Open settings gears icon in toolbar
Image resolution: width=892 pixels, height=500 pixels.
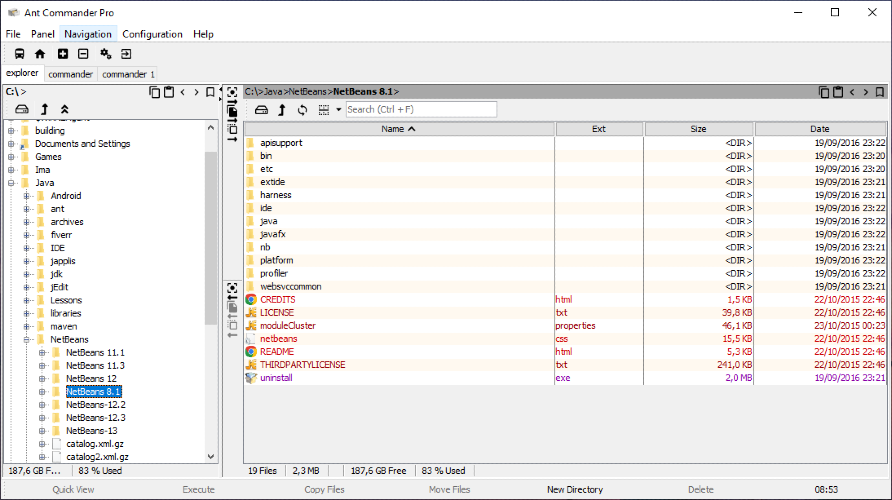coord(106,54)
